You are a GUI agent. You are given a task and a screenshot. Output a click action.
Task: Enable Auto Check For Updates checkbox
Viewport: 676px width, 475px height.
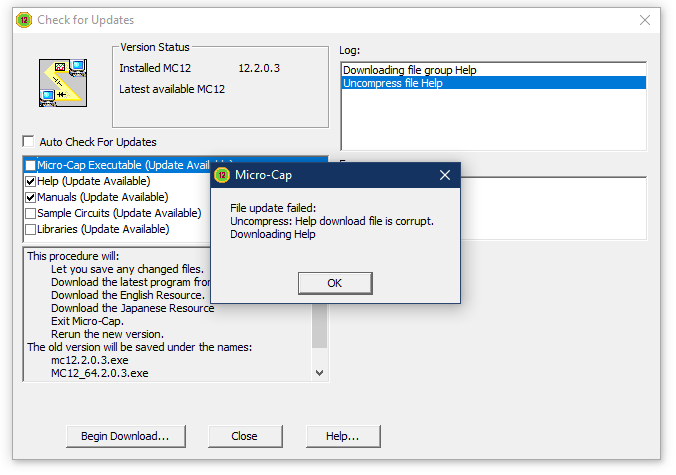[x=28, y=141]
